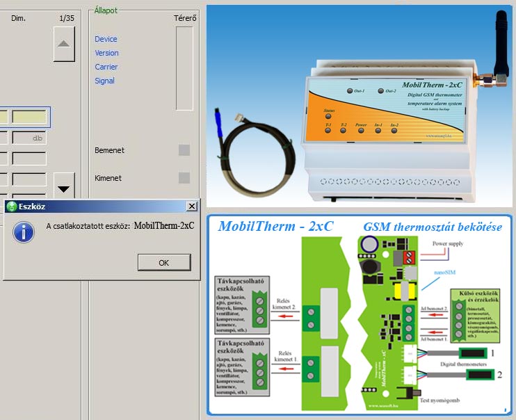Select the Device status label
Viewport: 516px width, 420px height.
point(106,39)
